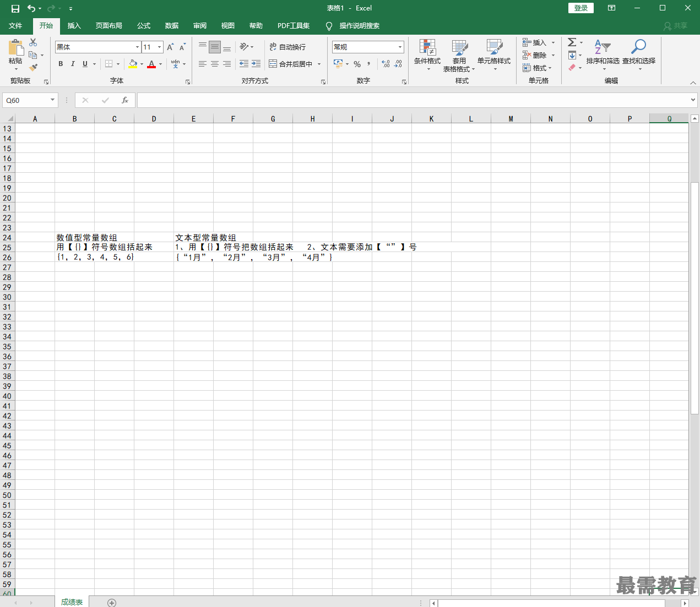This screenshot has height=607, width=700.
Task: Click 排序和筛选 button
Action: click(x=603, y=55)
